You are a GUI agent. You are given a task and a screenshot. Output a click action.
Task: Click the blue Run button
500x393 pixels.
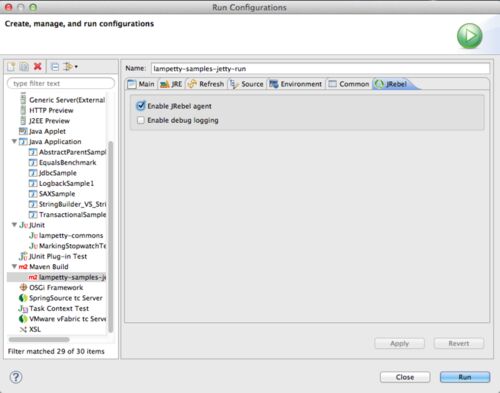tap(465, 377)
